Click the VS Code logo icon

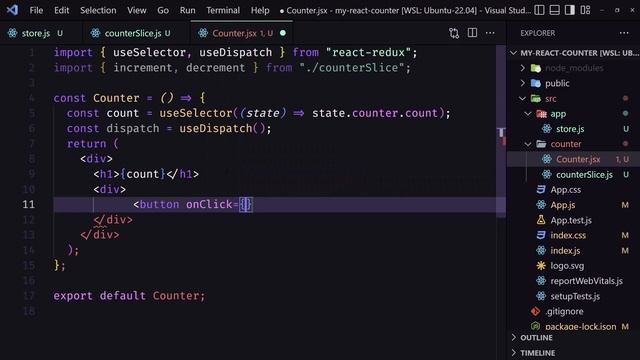(x=12, y=10)
